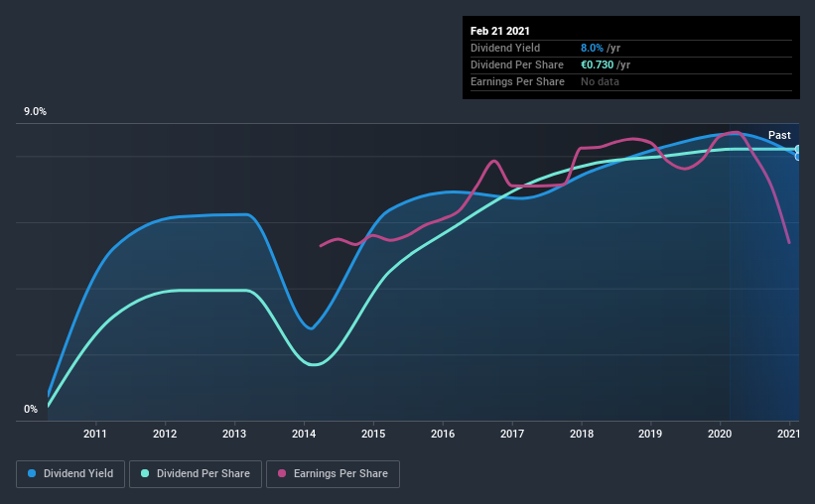Click the 2014 x-axis label

[304, 434]
